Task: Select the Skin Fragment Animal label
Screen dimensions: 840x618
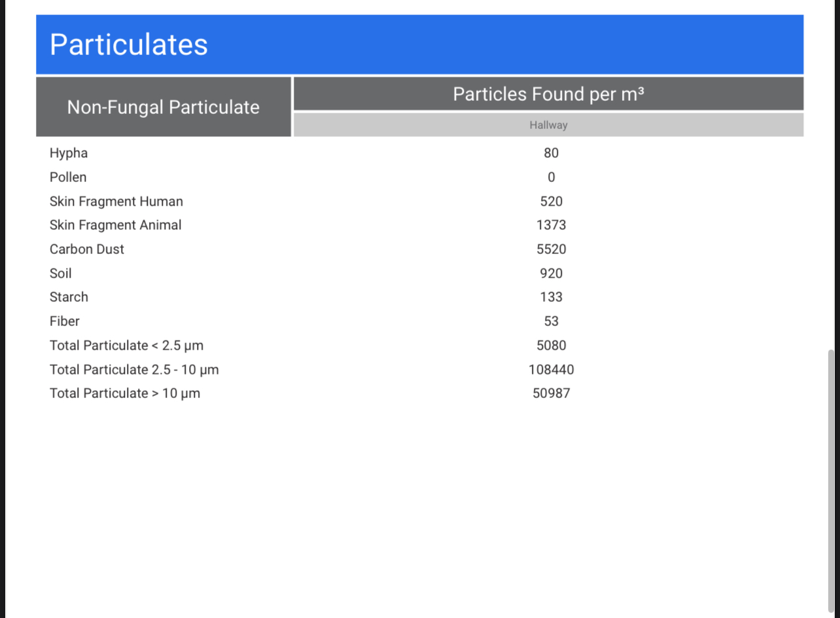Action: (116, 225)
